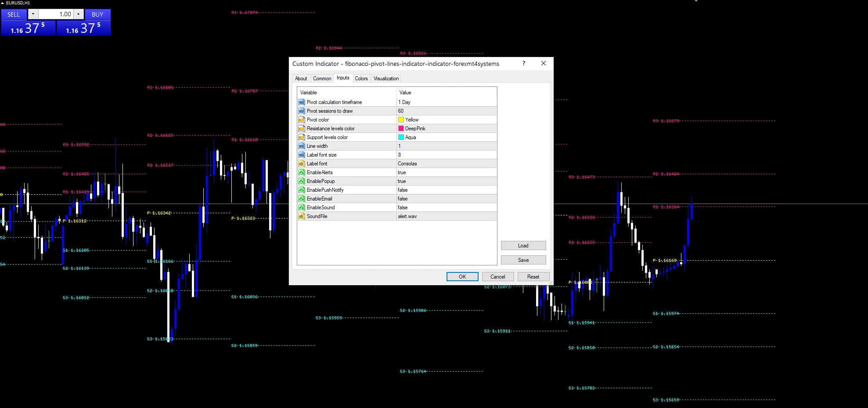Switch to the Visualization tab
The width and height of the screenshot is (868, 408).
tap(386, 79)
